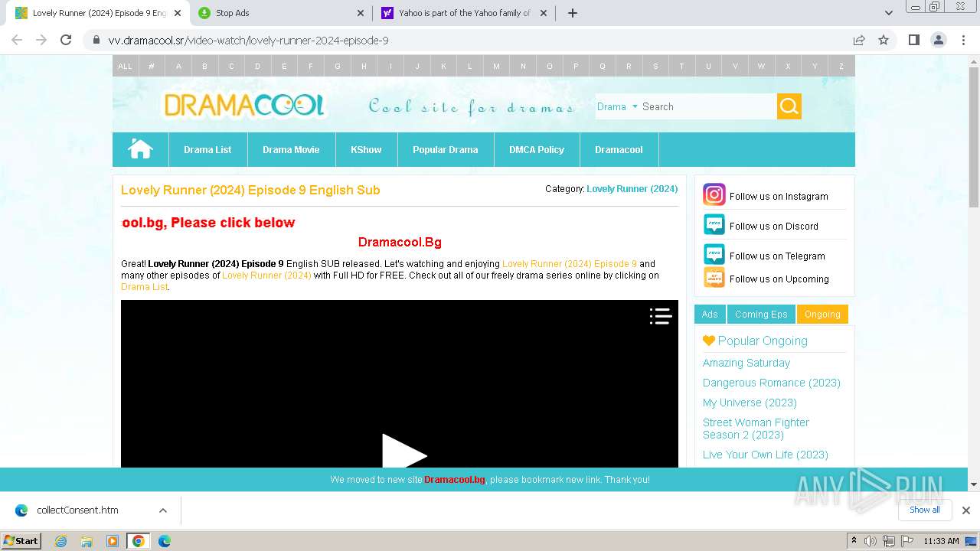This screenshot has height=551, width=980.
Task: Open the Popular Drama menu item
Action: (445, 149)
